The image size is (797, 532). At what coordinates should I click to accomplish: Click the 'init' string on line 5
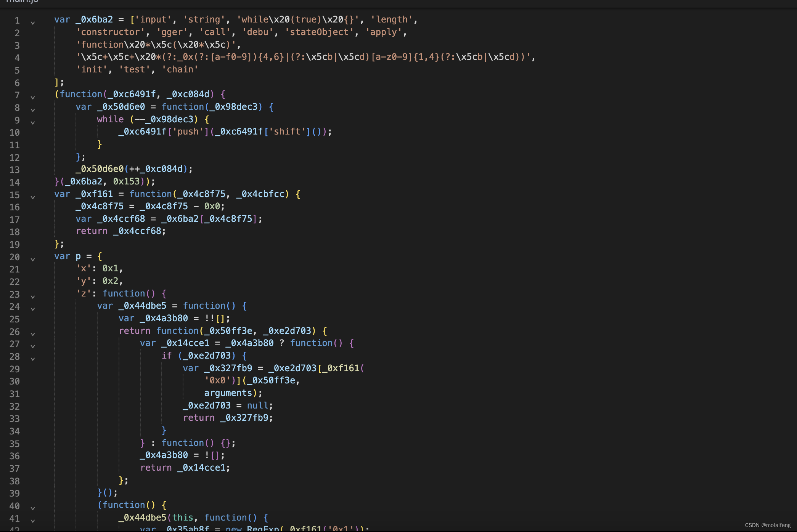point(92,69)
